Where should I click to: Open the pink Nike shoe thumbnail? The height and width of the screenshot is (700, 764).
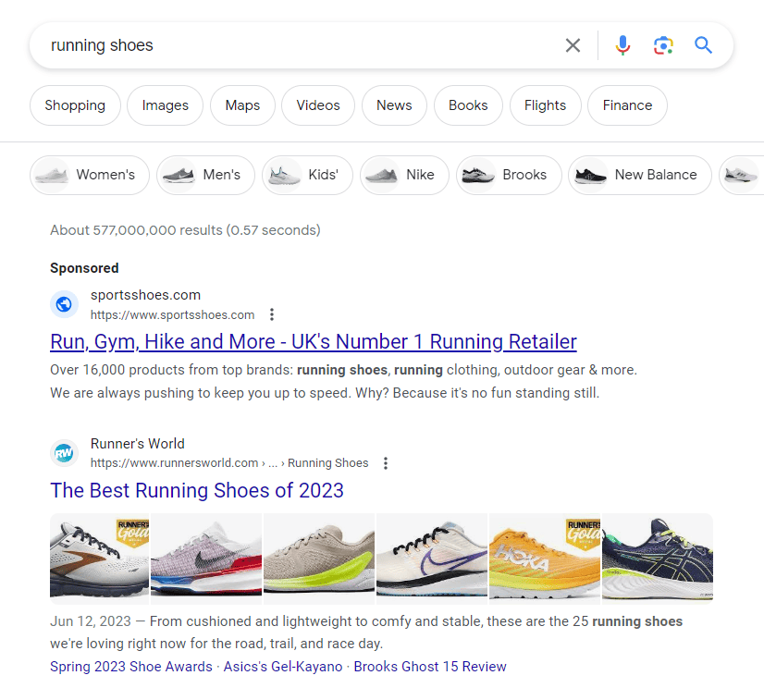206,559
